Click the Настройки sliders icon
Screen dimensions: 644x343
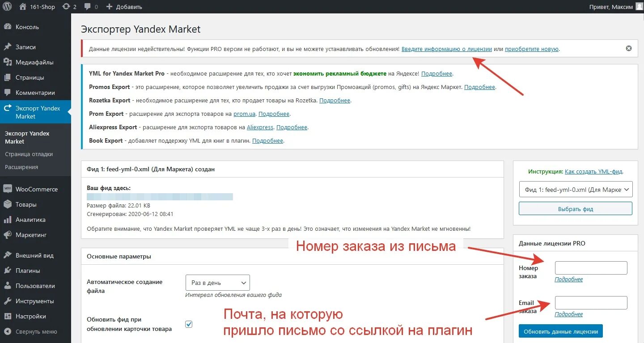[8, 316]
